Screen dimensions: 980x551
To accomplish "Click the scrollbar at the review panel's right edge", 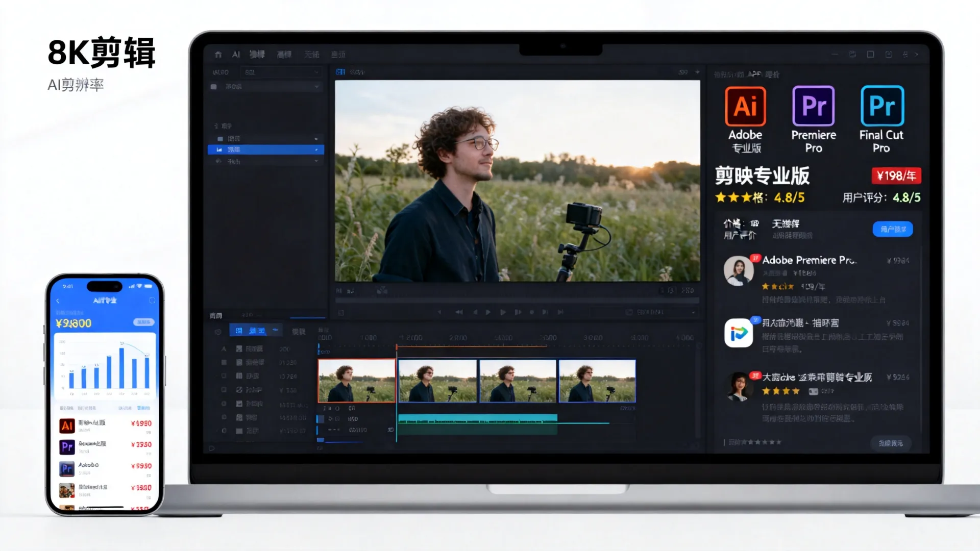I will click(921, 339).
